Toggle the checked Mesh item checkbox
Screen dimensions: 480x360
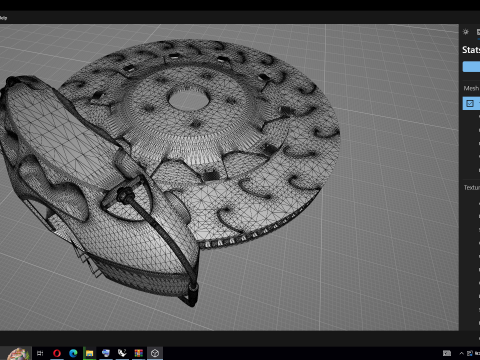pos(470,103)
